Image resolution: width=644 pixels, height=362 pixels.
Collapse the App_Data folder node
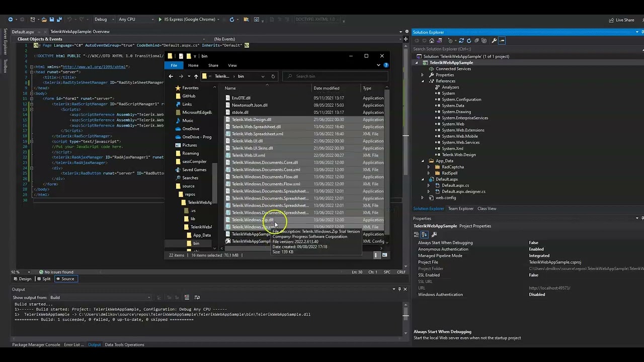point(423,161)
